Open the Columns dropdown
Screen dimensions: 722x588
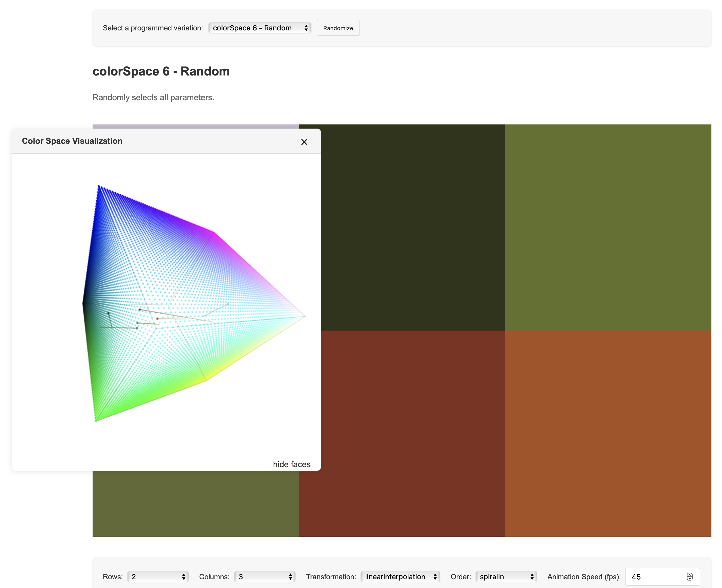tap(264, 576)
